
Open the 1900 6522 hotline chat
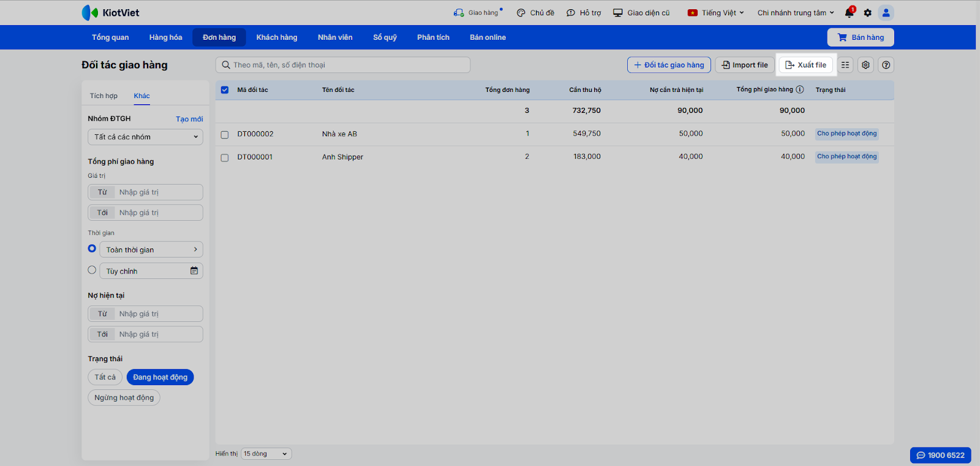[941, 455]
